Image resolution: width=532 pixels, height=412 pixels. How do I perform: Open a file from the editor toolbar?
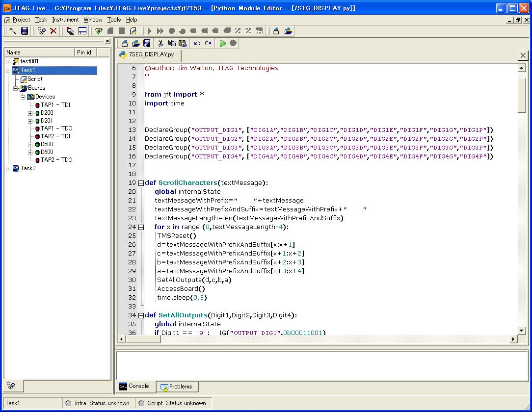tap(136, 43)
